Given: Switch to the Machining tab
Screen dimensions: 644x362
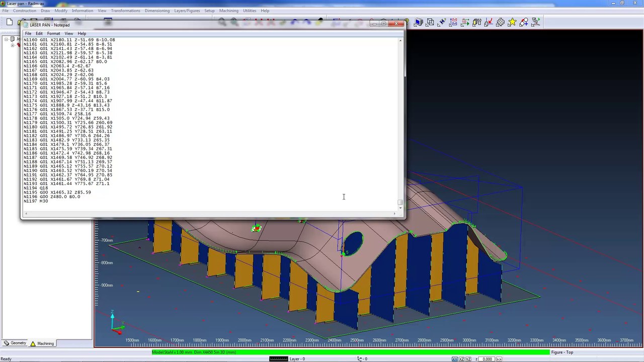Looking at the screenshot, I should (x=42, y=343).
